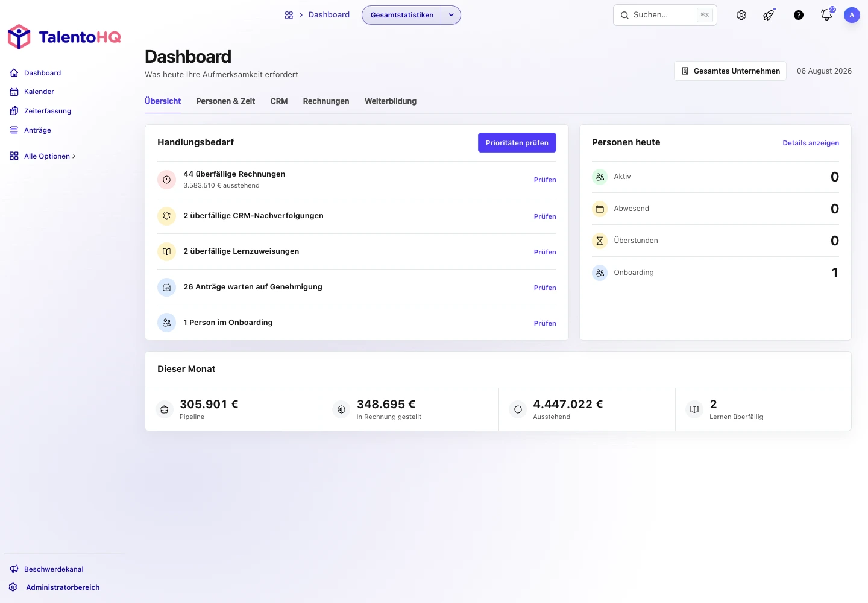This screenshot has height=603, width=868.
Task: Click the '305.901 €' Pipeline value
Action: coord(209,404)
